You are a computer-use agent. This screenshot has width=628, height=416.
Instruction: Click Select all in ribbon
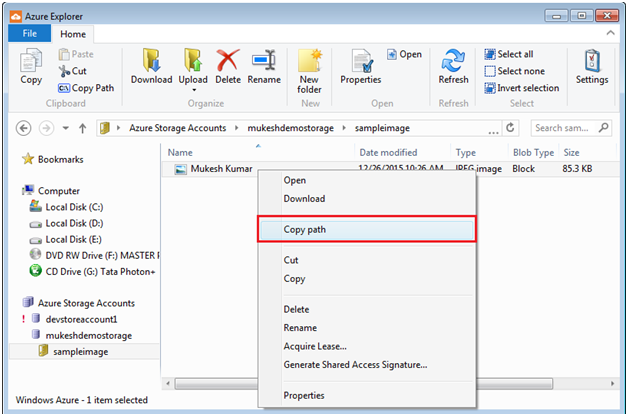point(509,54)
